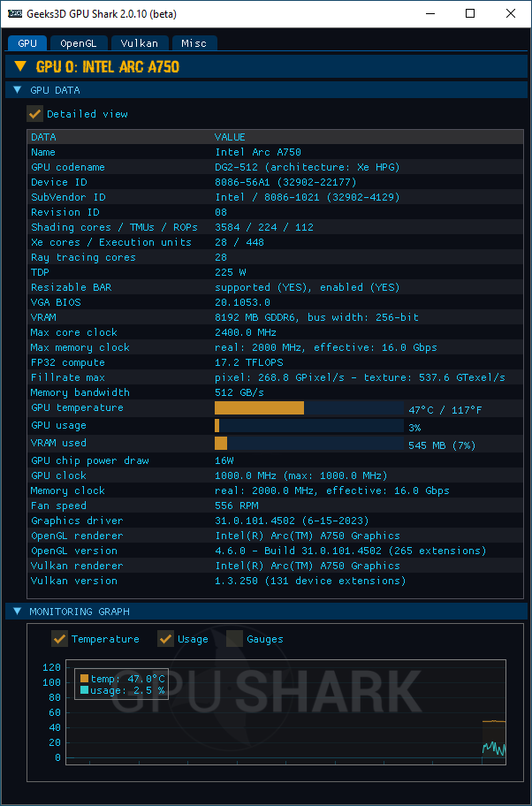Click GPU clock value '1000.0 MHz (max: 1000.0 MHz)'
The height and width of the screenshot is (806, 532).
coord(301,475)
